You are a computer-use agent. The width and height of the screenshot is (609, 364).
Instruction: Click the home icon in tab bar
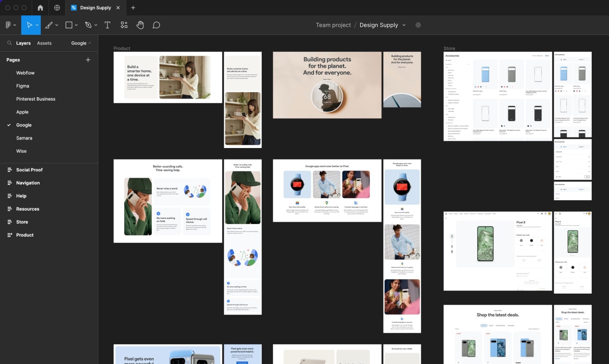[40, 8]
